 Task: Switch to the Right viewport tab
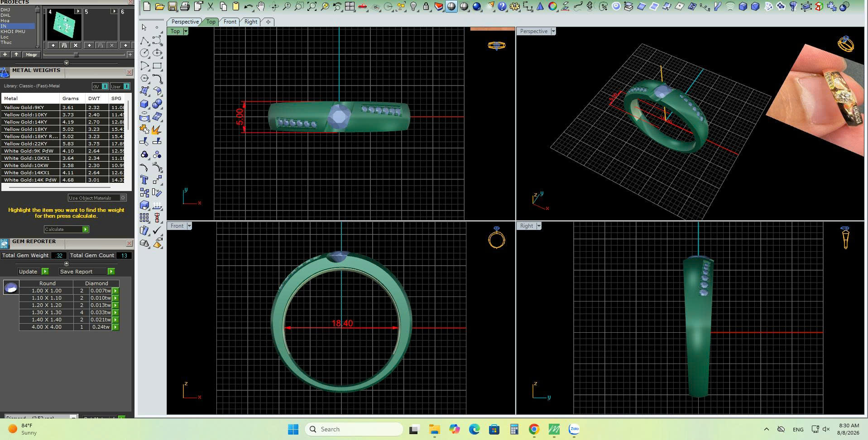250,22
